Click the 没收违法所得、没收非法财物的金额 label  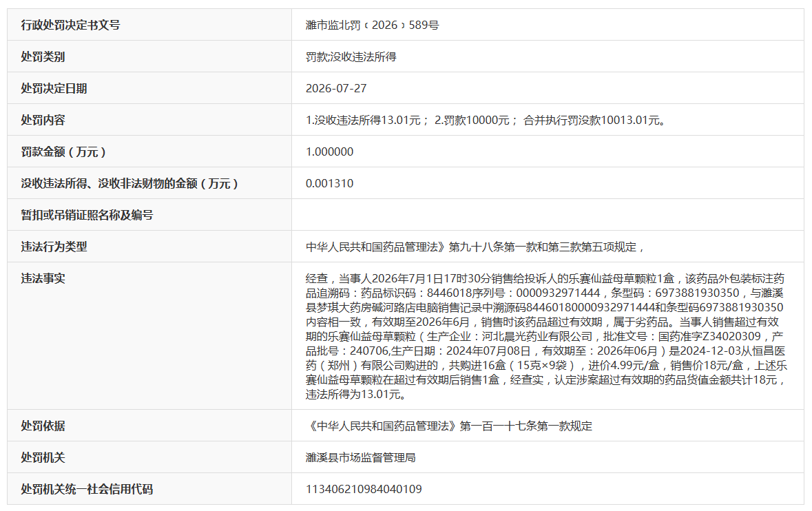(x=129, y=183)
